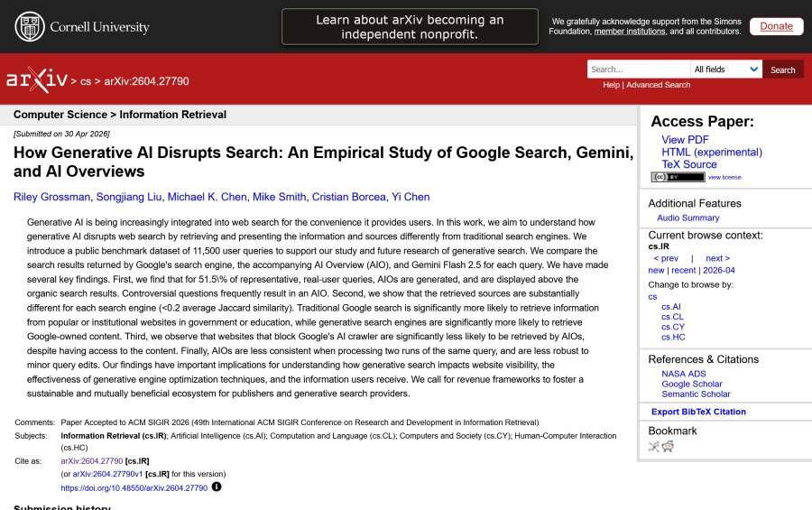Open NASA ADS references link

684,374
